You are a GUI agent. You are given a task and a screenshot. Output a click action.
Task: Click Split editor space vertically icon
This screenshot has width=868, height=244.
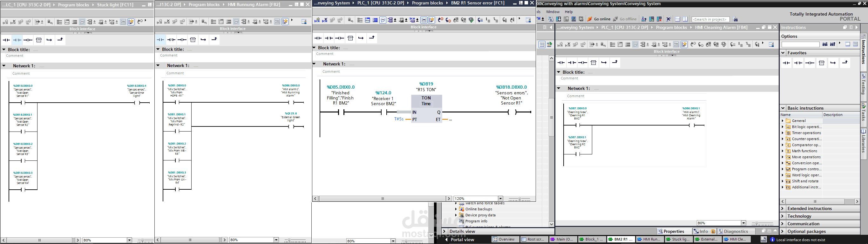click(x=685, y=19)
